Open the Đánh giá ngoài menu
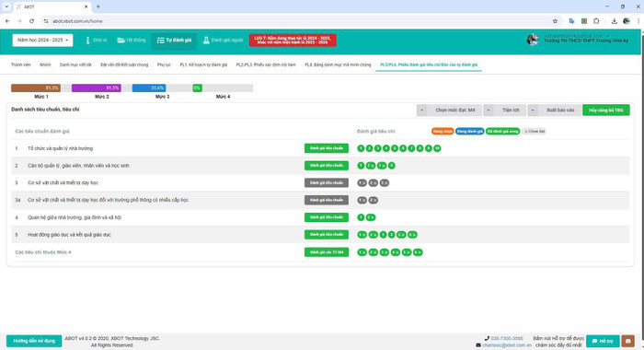The image size is (644, 350). [x=223, y=41]
